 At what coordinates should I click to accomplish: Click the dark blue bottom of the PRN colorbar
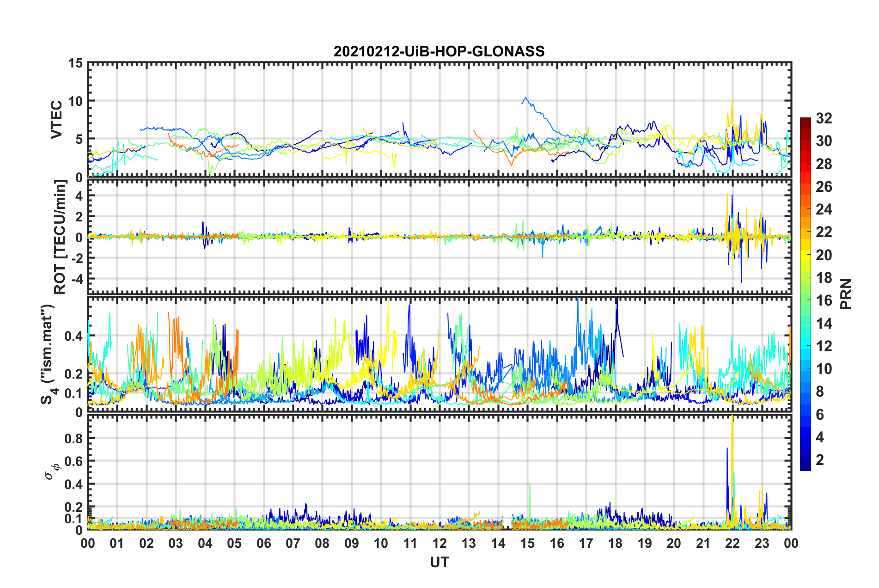(805, 466)
